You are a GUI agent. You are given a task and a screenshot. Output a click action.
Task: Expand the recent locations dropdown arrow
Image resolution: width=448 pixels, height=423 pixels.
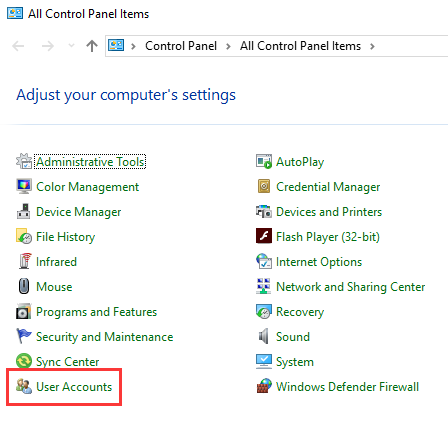(x=71, y=46)
